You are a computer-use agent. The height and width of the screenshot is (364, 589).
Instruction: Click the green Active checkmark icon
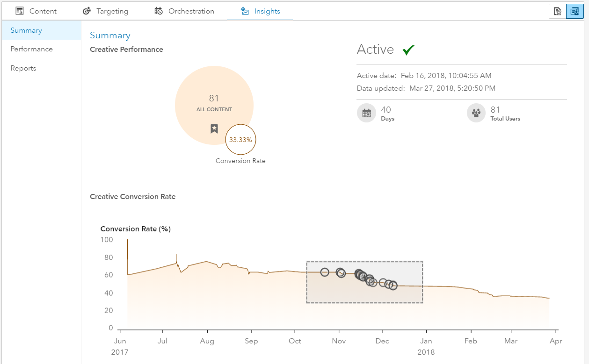[x=408, y=50]
